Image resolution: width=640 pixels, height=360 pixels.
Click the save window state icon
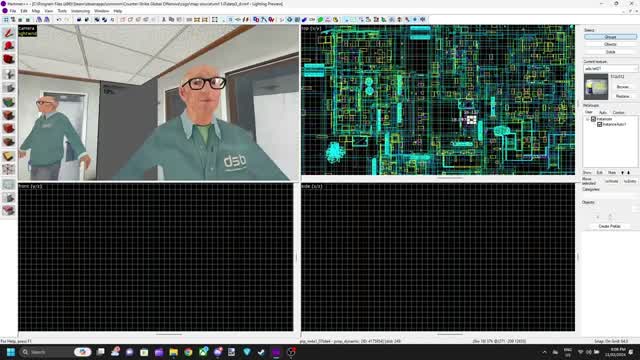(47, 20)
